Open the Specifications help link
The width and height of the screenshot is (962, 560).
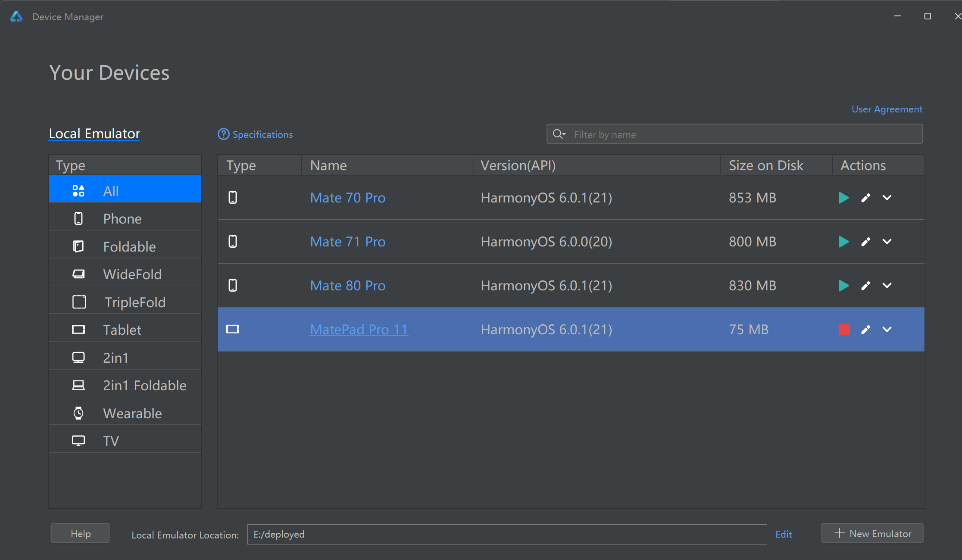pos(255,134)
